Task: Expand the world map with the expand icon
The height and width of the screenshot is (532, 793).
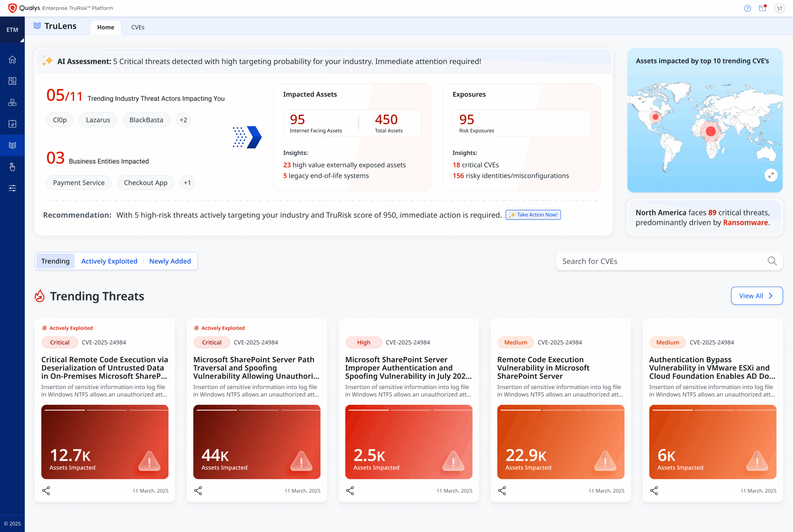Action: 771,175
